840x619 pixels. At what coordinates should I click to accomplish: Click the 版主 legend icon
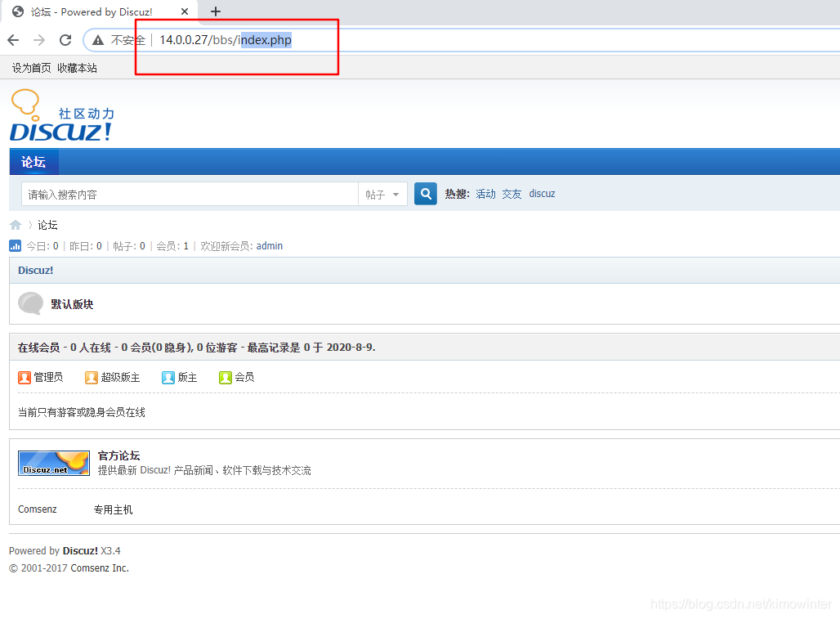click(x=168, y=377)
